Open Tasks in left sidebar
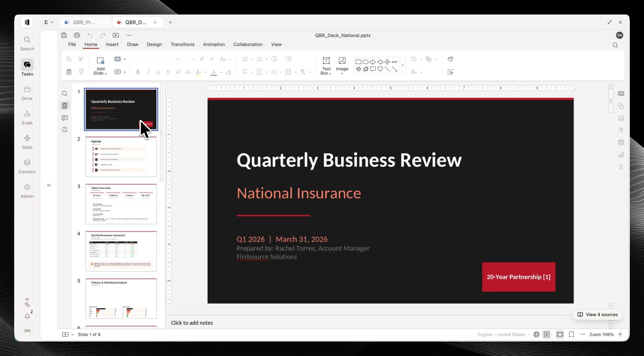644x356 pixels. click(x=27, y=68)
